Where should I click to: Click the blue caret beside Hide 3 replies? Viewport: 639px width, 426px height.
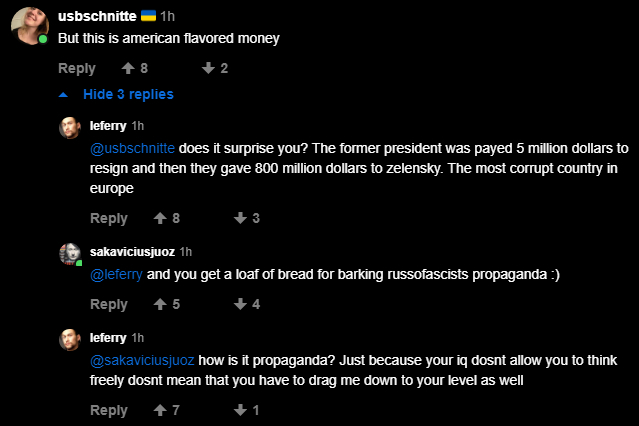tap(63, 95)
